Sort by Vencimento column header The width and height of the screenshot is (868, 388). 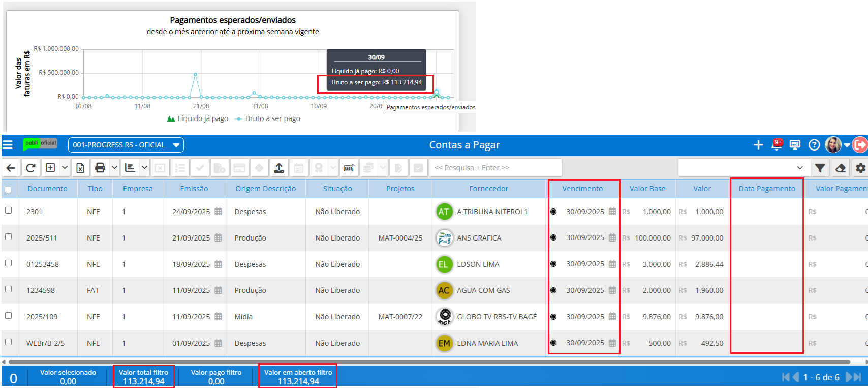[582, 189]
